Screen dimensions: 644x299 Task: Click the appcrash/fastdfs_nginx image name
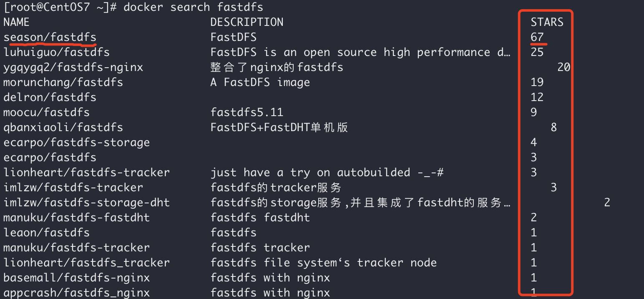tap(77, 293)
